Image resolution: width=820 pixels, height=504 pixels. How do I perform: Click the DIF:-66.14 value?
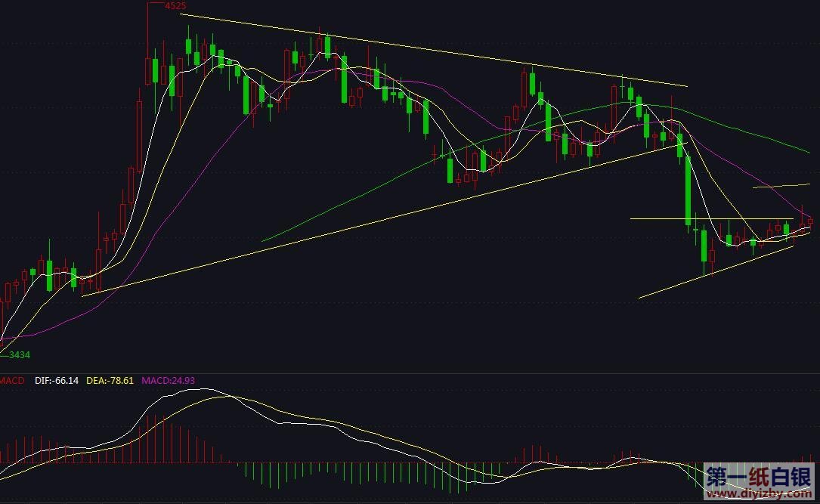57,381
